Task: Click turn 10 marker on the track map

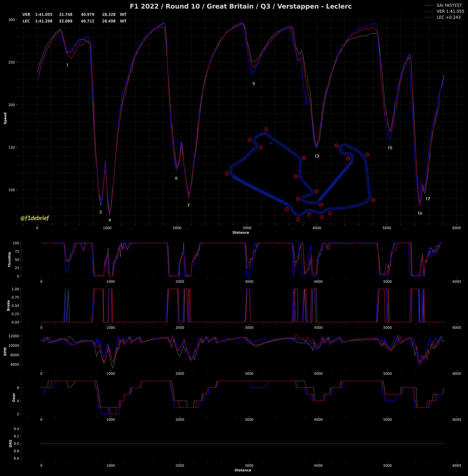Action: pos(330,213)
